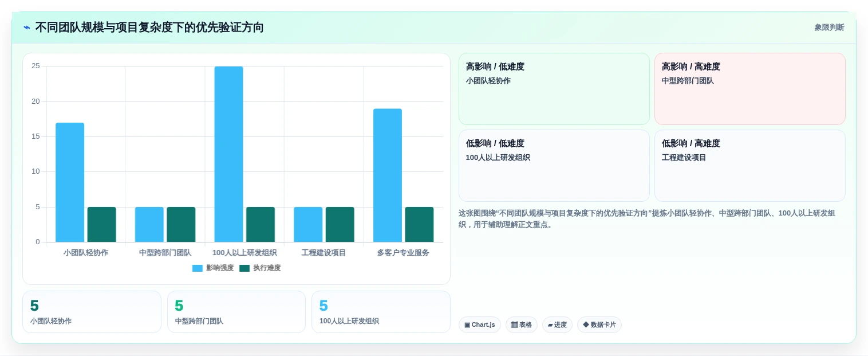Click the 工程建设项目 x-axis label
Screen dimensions: 868x356
click(x=324, y=253)
